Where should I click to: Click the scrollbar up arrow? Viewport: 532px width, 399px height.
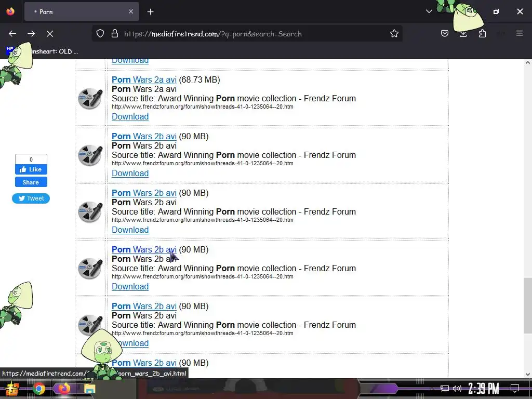click(x=527, y=63)
